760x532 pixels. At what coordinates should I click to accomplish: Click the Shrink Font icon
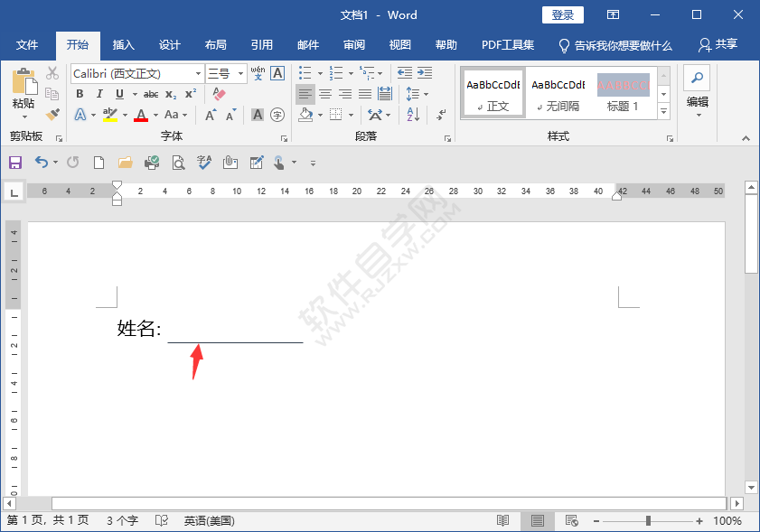(230, 115)
